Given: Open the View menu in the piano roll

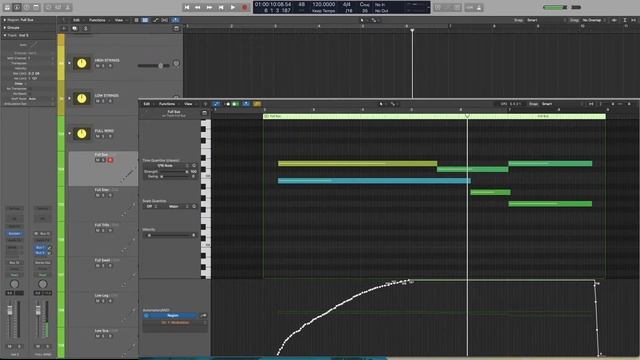Looking at the screenshot, I should (188, 104).
